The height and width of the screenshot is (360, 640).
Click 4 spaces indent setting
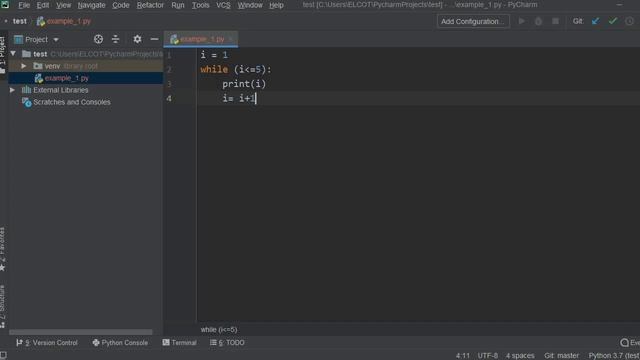(x=520, y=356)
